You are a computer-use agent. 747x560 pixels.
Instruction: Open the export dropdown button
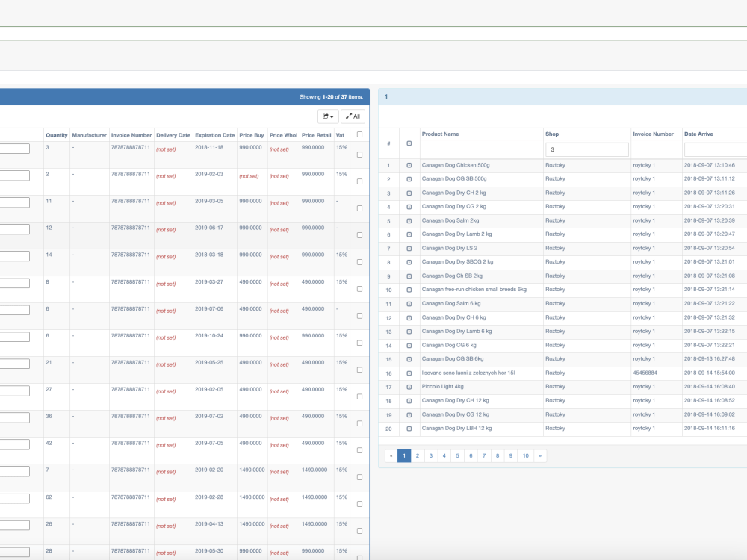[328, 116]
